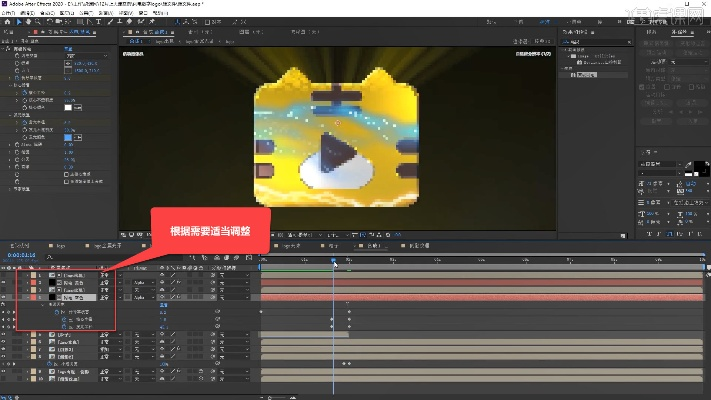Click the All Caps text style button

tap(670, 234)
